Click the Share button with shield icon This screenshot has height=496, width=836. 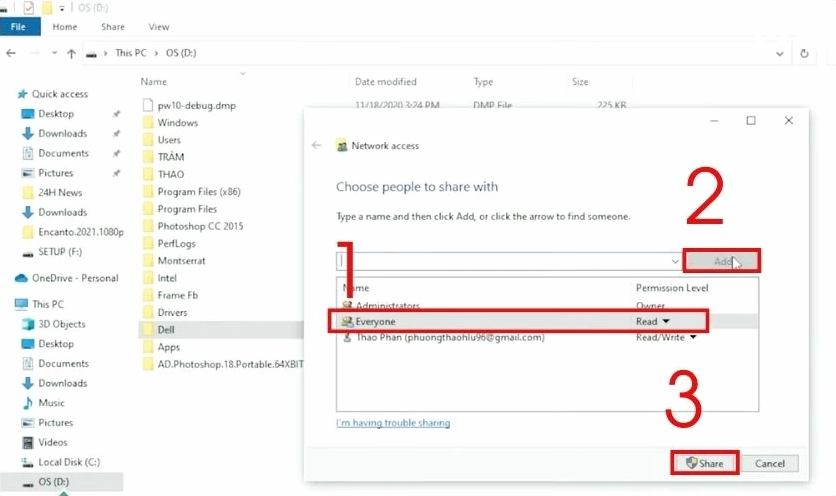pos(704,463)
